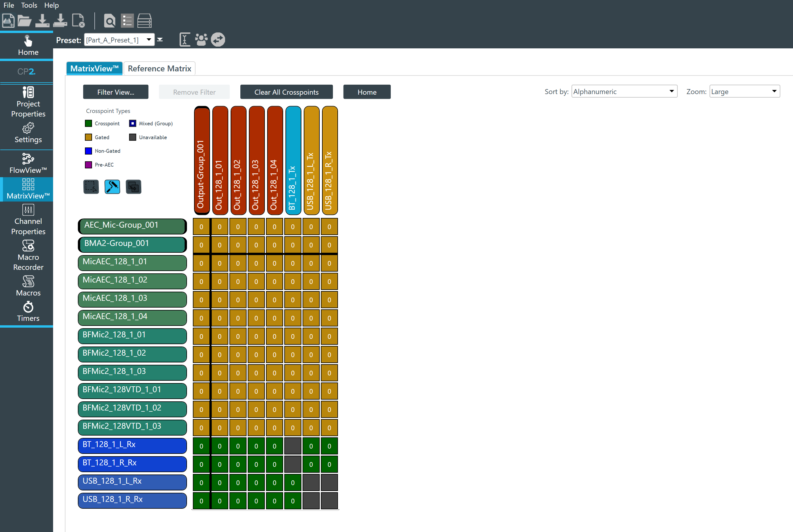The image size is (793, 532).
Task: Click the Clear All Crosspoints button
Action: click(x=286, y=92)
